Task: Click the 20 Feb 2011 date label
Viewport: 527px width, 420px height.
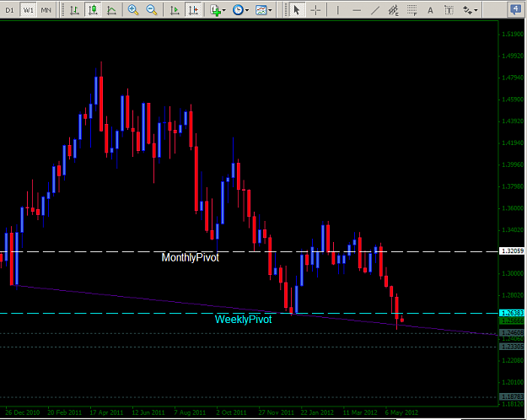Action: (65, 412)
